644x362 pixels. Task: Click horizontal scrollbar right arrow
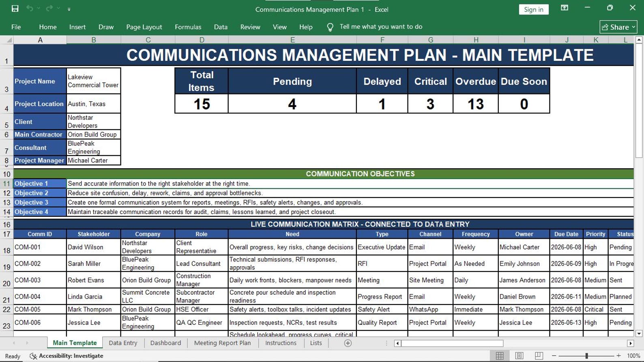[x=630, y=343]
